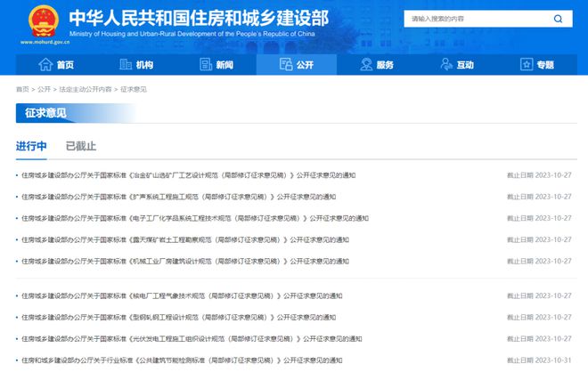
Task: Open notice on 光伏发电工程施工组织设计规范
Action: 192,339
